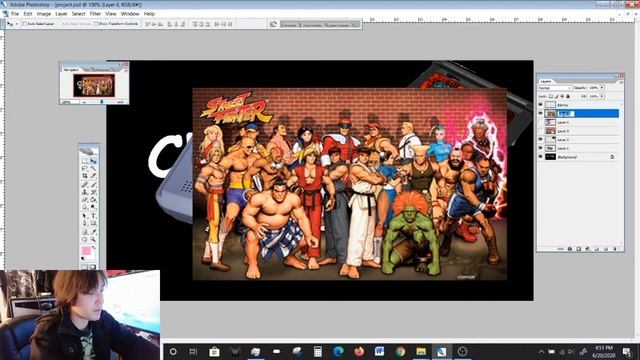
Task: Click the Go to Bridge icon
Action: [273, 24]
